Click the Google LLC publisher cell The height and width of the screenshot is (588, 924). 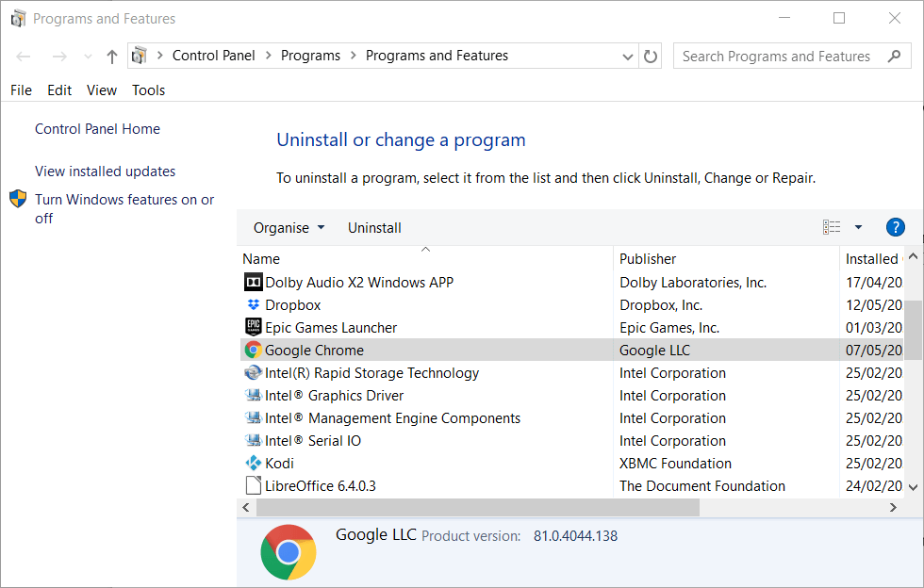(654, 350)
